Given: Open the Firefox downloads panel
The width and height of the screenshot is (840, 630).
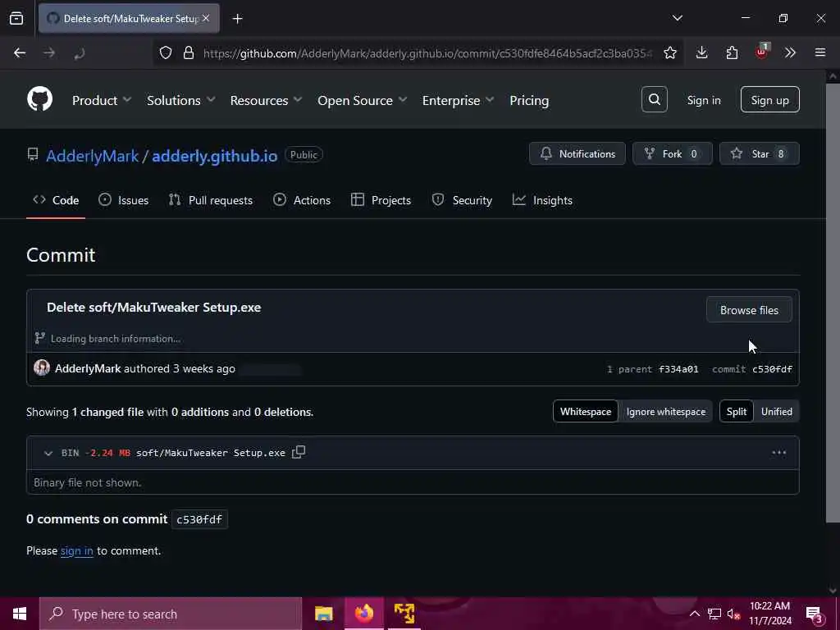Looking at the screenshot, I should point(701,52).
